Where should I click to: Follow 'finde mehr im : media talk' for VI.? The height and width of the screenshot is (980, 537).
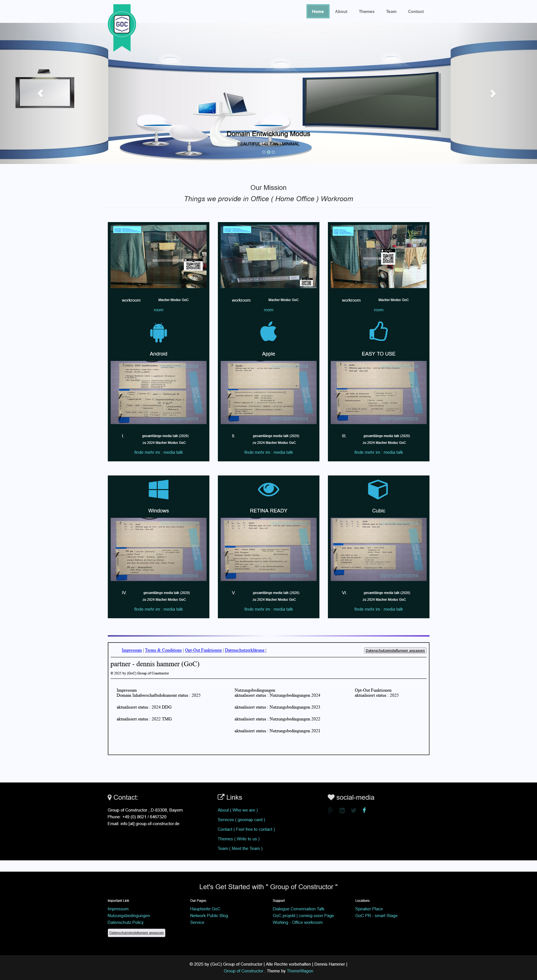(378, 609)
